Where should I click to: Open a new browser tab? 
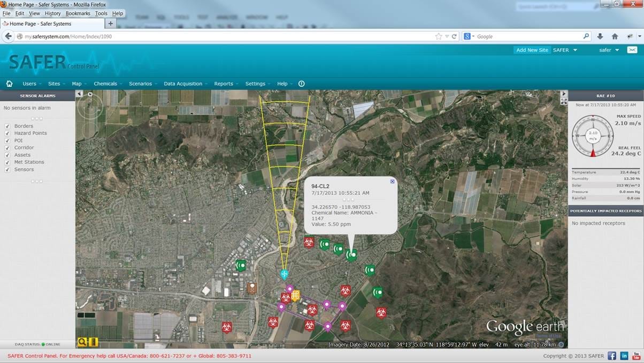pyautogui.click(x=111, y=24)
